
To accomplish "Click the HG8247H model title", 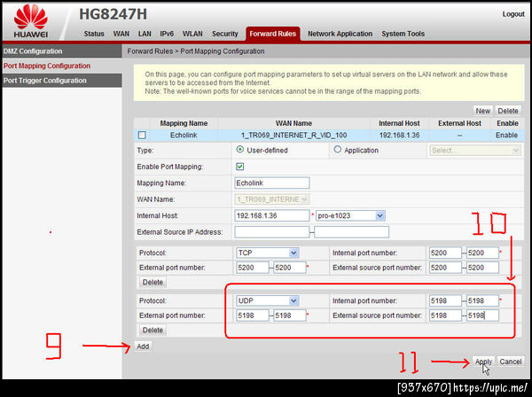I will [113, 14].
